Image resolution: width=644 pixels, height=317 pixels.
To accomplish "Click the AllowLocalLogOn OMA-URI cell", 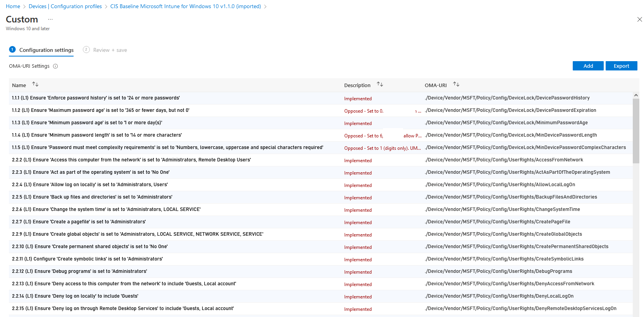I will pos(500,185).
